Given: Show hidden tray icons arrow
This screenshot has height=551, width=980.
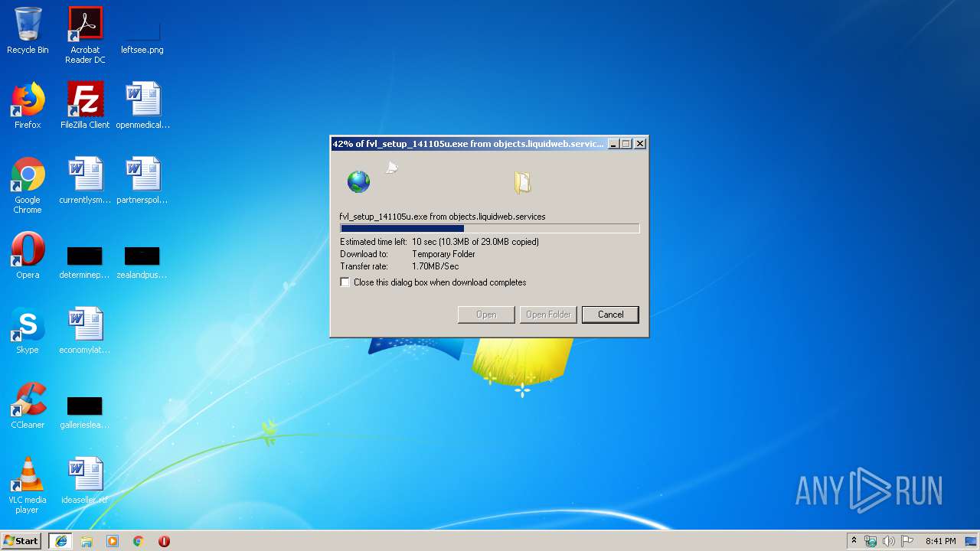Looking at the screenshot, I should point(854,541).
